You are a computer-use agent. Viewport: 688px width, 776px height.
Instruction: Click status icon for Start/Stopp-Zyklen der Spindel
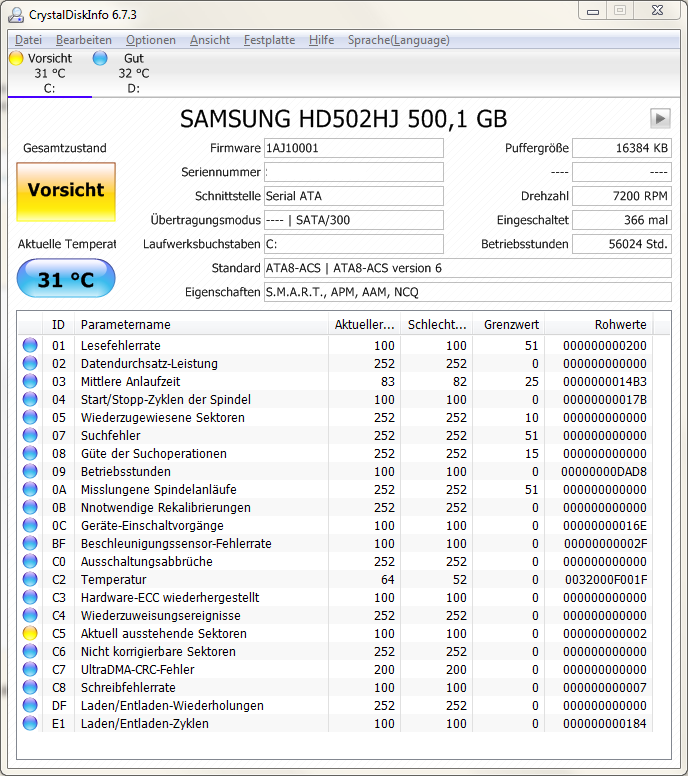(30, 399)
